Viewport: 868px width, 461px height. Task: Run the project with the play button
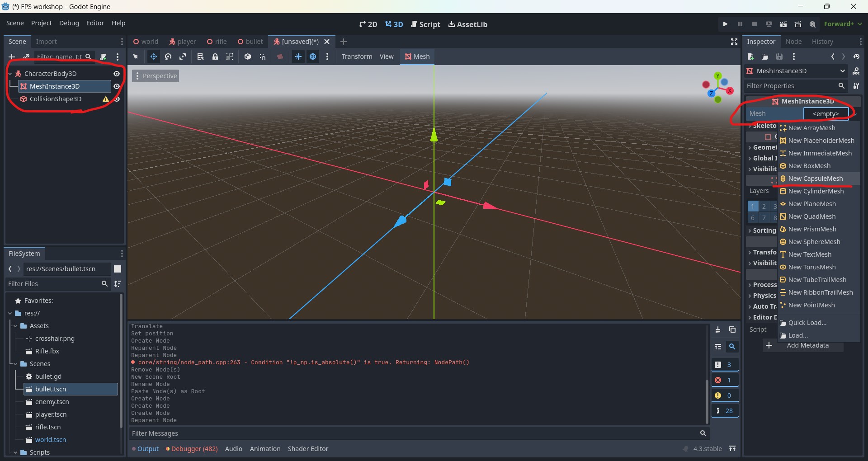pyautogui.click(x=725, y=24)
